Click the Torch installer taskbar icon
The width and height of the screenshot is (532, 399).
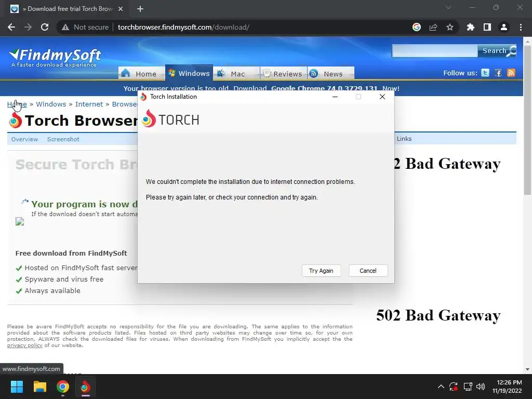[85, 387]
